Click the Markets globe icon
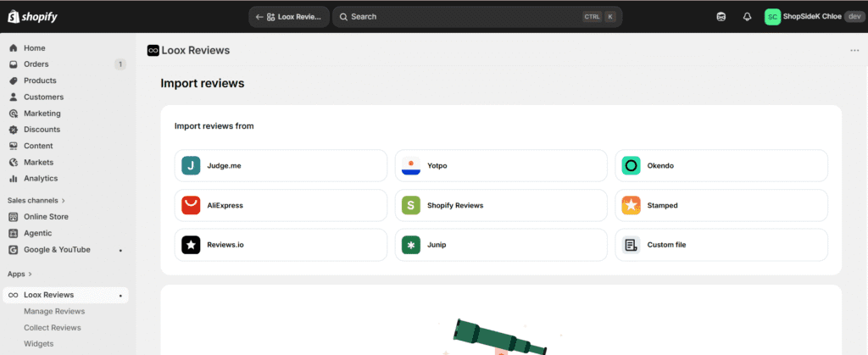 tap(14, 163)
